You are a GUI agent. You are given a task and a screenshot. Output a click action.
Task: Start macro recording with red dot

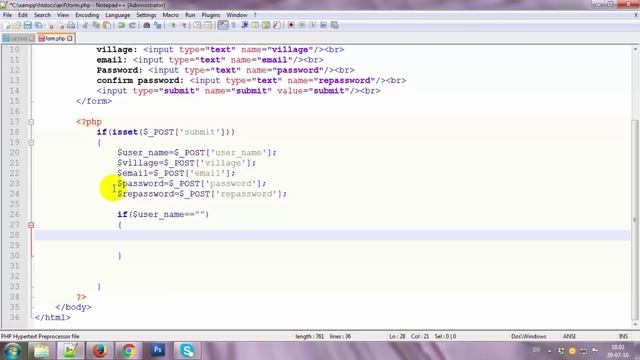tap(291, 25)
